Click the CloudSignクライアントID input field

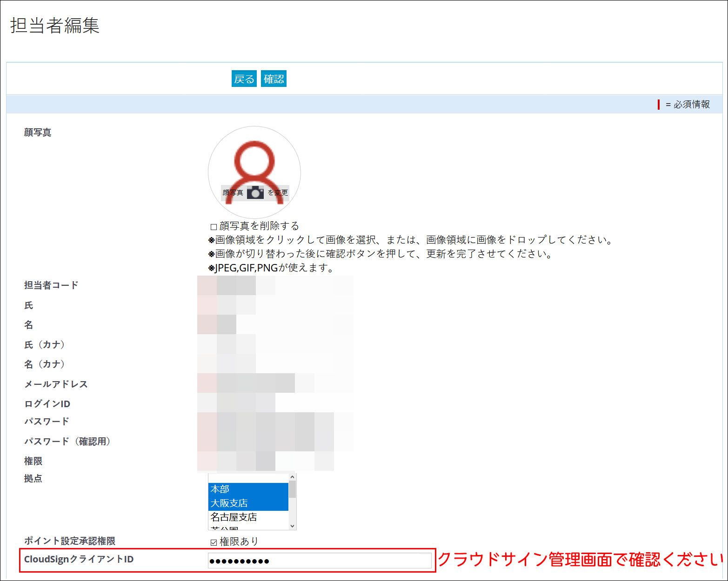pos(320,561)
